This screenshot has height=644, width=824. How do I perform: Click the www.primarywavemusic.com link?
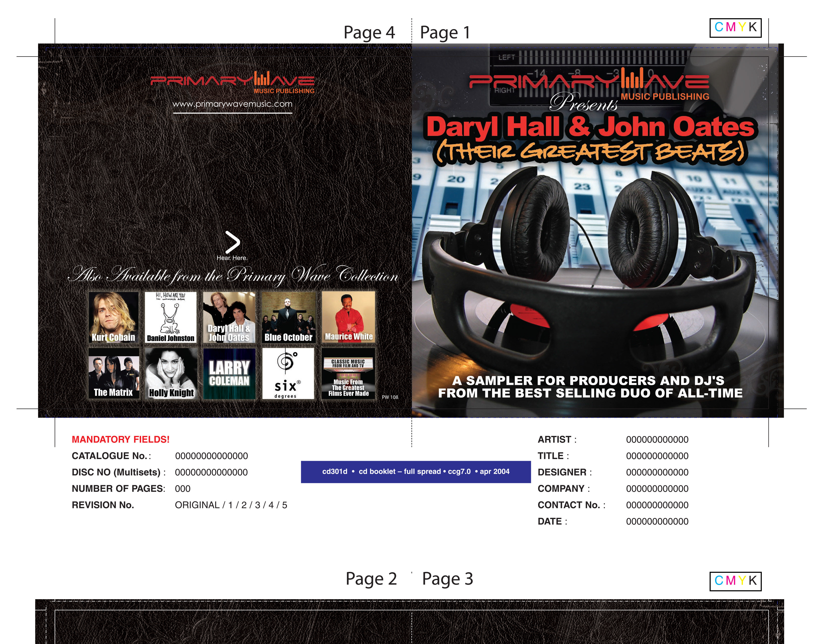click(232, 104)
